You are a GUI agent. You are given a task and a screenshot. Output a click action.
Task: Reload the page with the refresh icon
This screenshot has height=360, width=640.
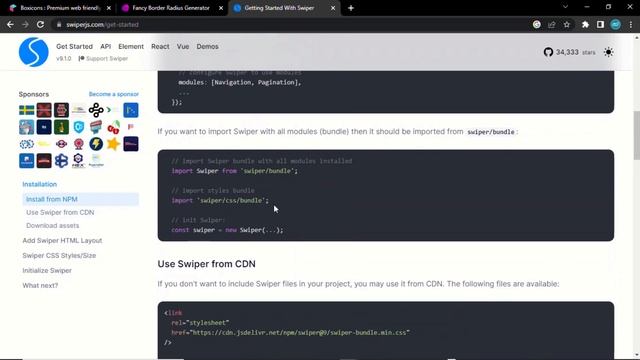(40, 24)
